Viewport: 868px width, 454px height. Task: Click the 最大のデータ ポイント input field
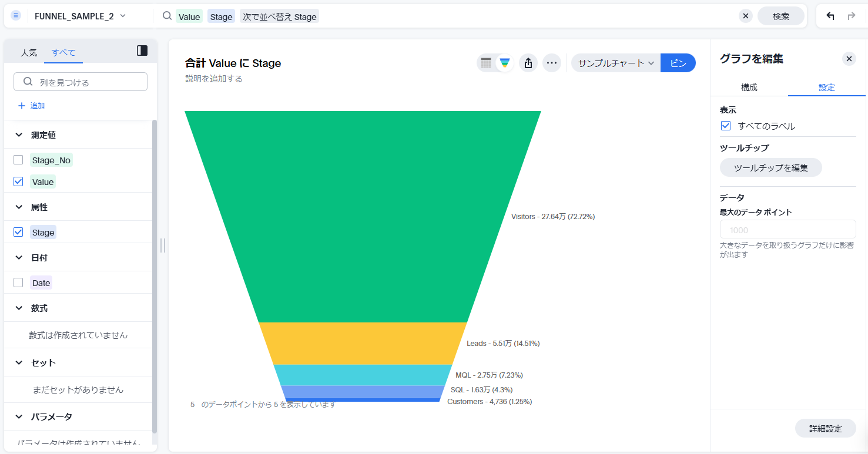pyautogui.click(x=787, y=230)
